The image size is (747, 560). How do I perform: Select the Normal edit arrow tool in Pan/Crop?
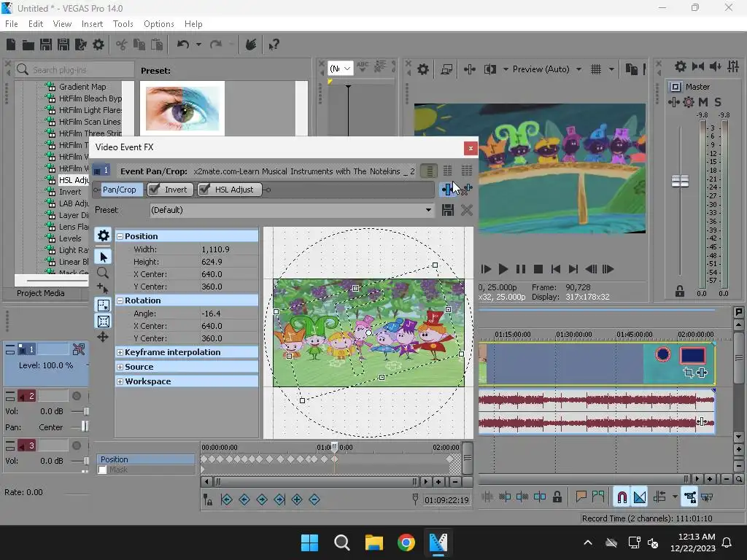pos(104,257)
